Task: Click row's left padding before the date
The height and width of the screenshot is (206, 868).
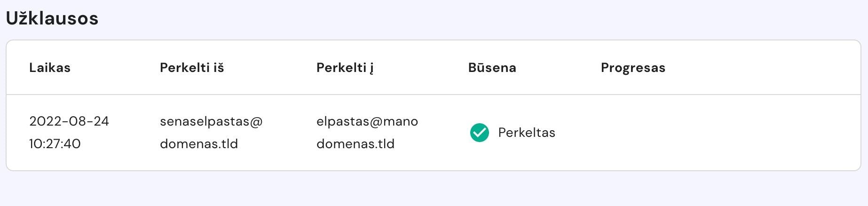Action: pyautogui.click(x=17, y=133)
